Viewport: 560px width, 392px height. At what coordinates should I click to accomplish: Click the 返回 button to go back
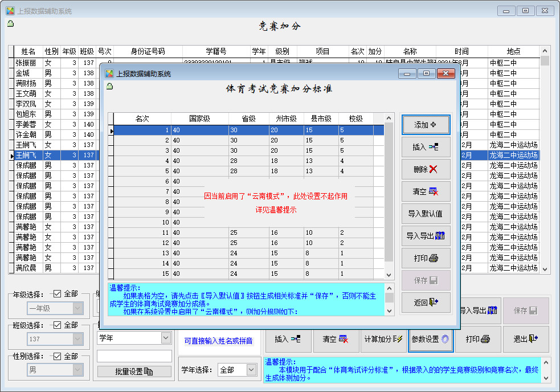coord(426,303)
